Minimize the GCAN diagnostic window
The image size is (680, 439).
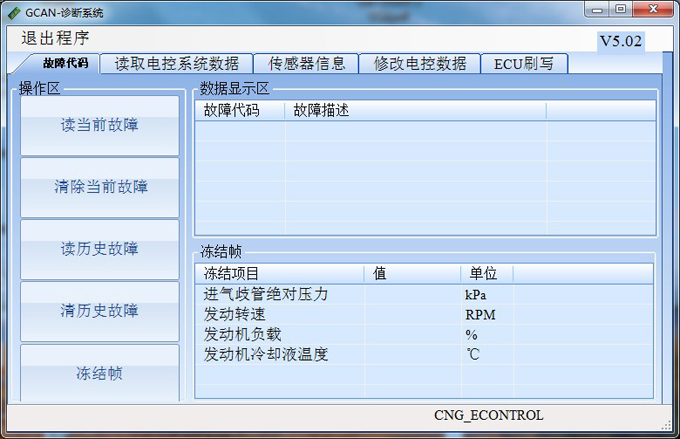(595, 10)
